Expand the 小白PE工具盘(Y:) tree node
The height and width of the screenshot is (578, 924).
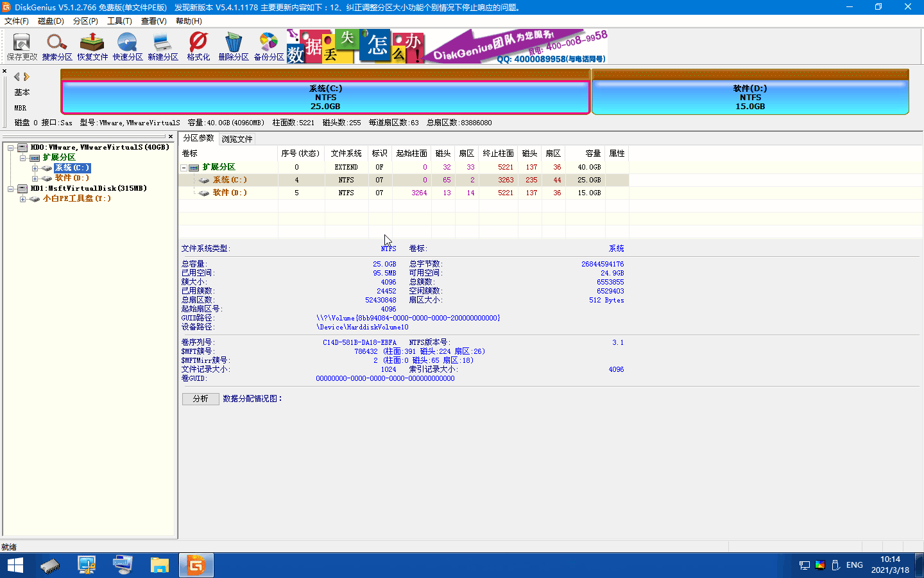(x=22, y=199)
